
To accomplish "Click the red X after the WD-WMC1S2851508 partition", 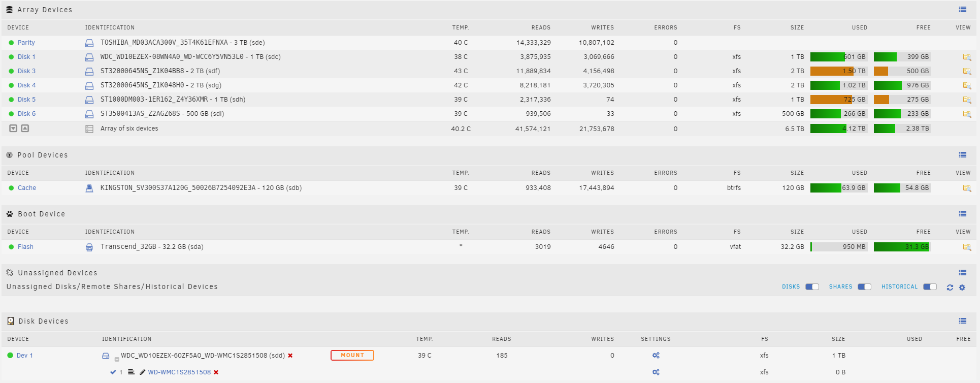I will [216, 372].
